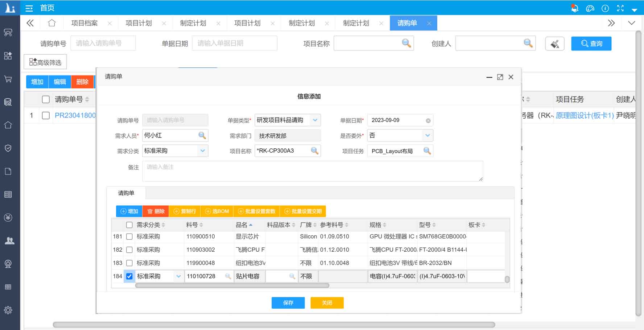Click the 查询 search button
644x330 pixels.
[591, 44]
